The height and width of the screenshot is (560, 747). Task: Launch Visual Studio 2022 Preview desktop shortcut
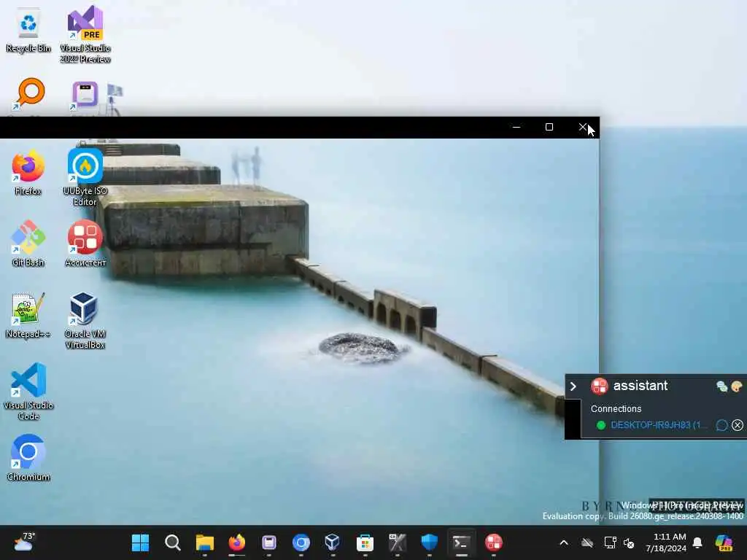(x=85, y=35)
